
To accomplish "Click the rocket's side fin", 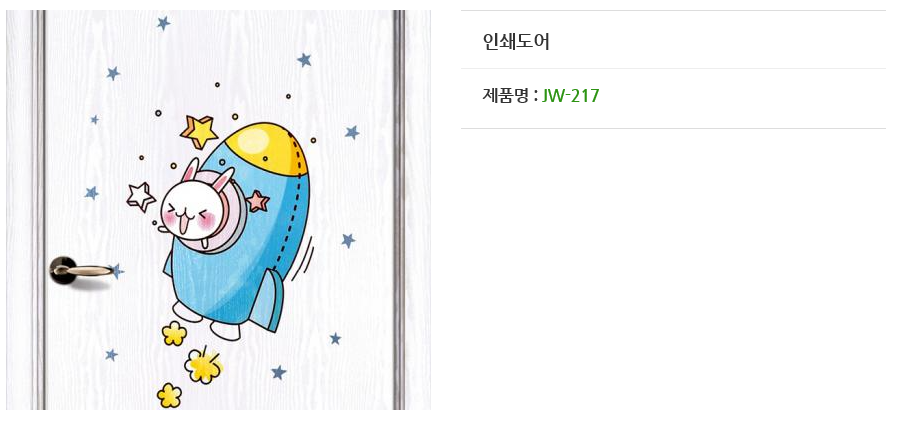I will (270, 300).
